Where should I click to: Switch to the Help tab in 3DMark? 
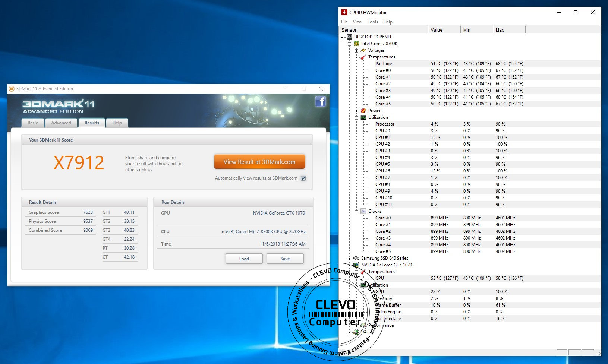pyautogui.click(x=117, y=123)
